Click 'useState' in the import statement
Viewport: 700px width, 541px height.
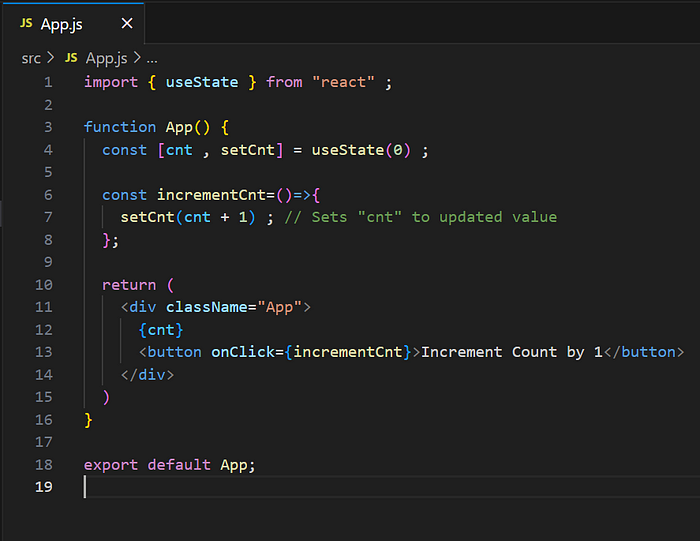202,83
